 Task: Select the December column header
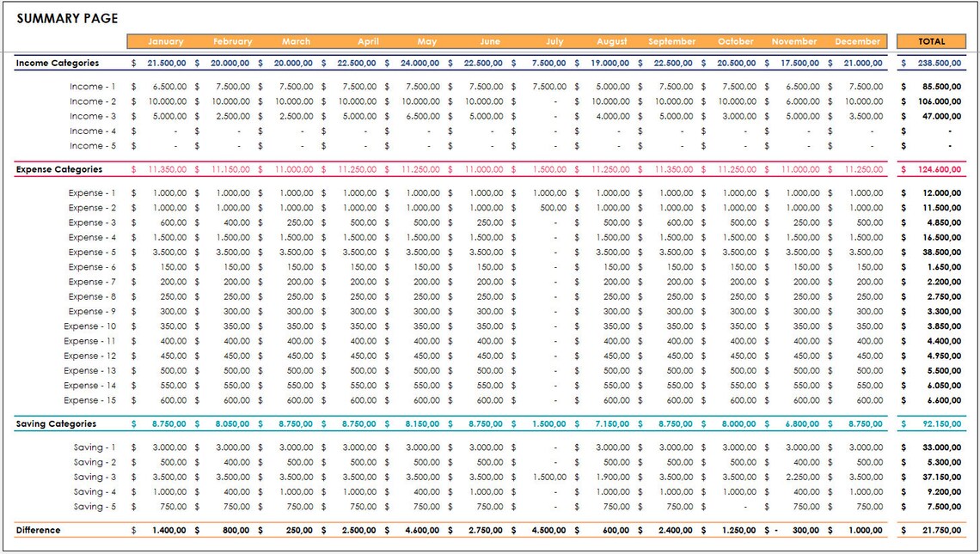tap(860, 40)
